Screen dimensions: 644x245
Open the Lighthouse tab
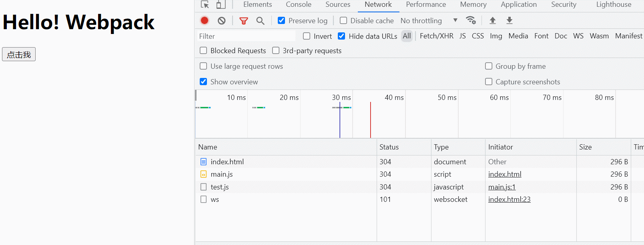tap(614, 4)
